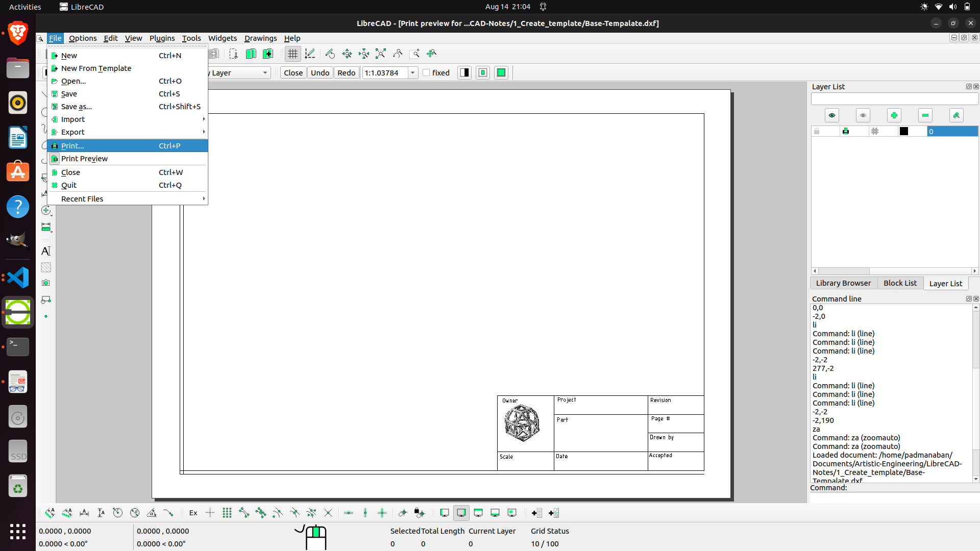Click the Snap on Grid dots icon
The image size is (980, 551).
tap(227, 513)
